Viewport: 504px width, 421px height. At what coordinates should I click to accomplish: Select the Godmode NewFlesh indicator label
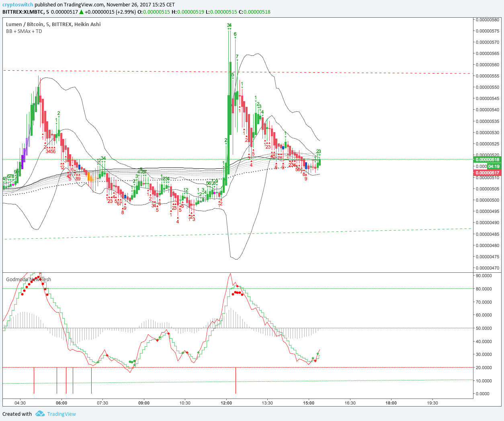tap(29, 279)
